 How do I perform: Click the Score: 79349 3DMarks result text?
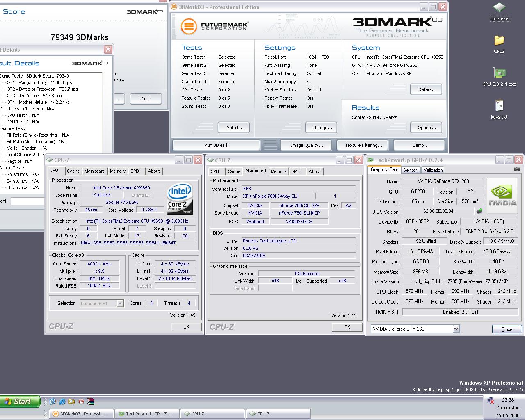tap(374, 117)
